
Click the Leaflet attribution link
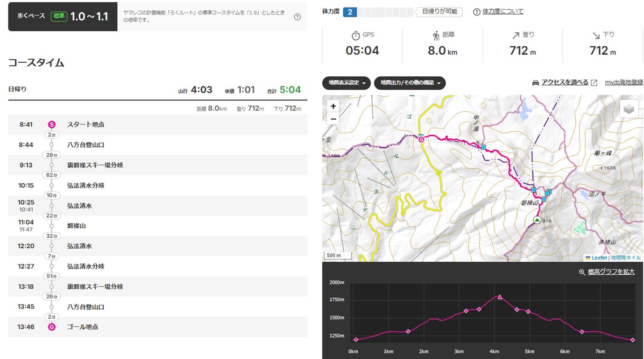599,258
